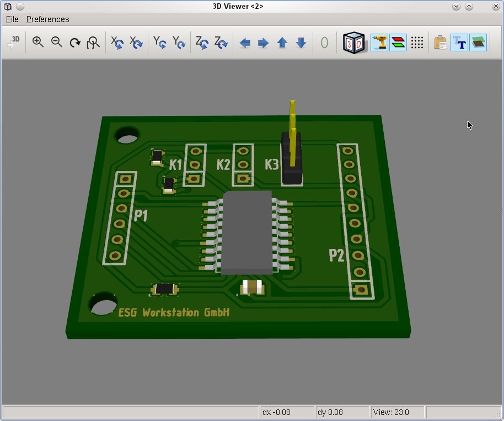Viewport: 504px width, 421px height.
Task: Open the Preferences menu
Action: click(47, 19)
